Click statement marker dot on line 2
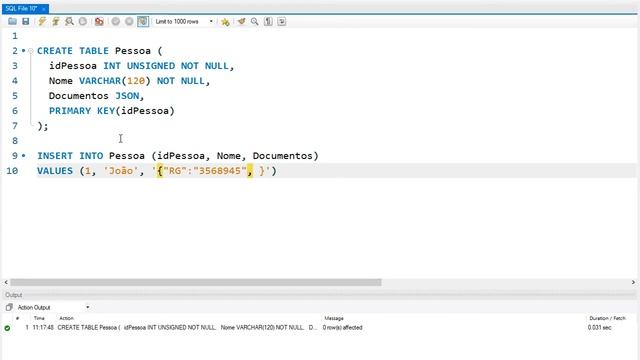The width and height of the screenshot is (640, 360). (x=23, y=51)
